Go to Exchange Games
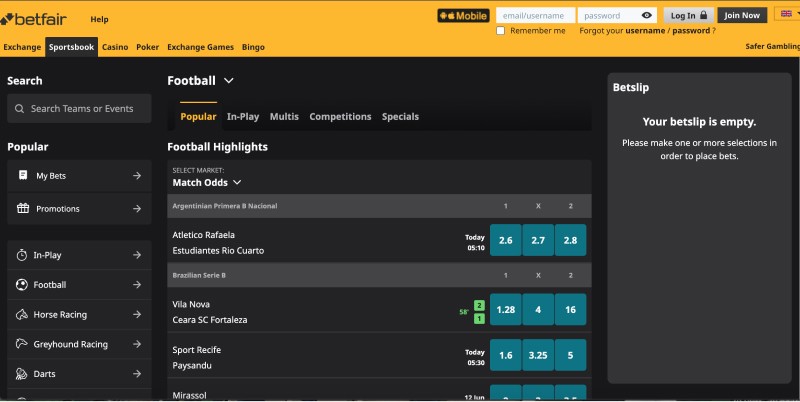This screenshot has width=800, height=402. coord(201,47)
